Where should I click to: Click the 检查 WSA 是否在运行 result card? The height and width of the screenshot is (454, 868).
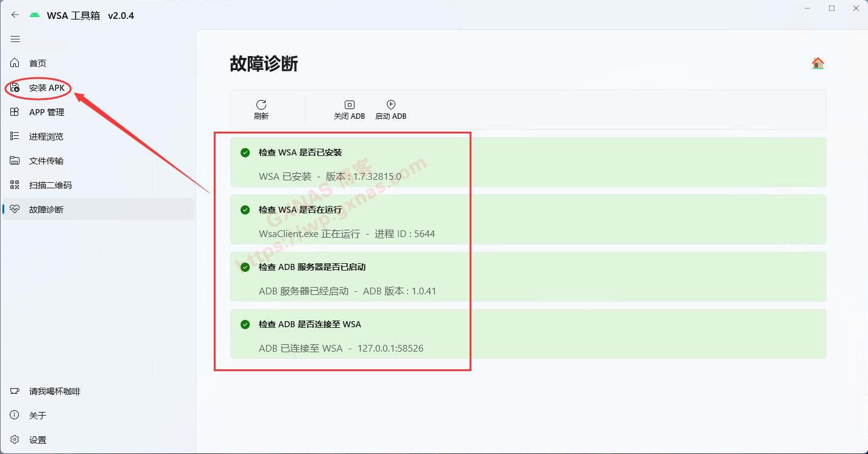[x=528, y=219]
